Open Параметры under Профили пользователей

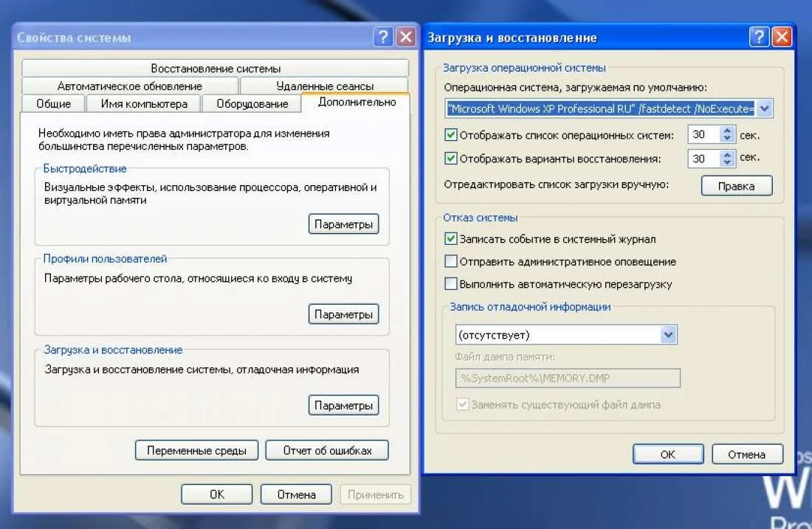pyautogui.click(x=344, y=314)
